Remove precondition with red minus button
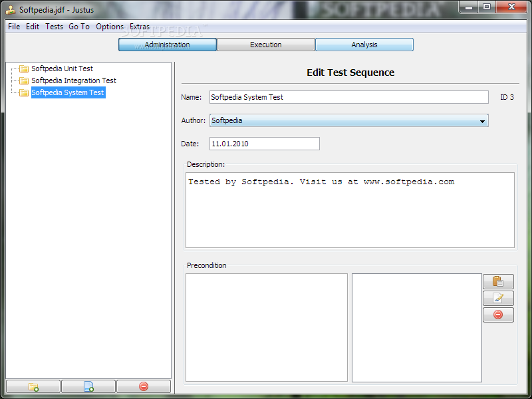Screen dimensions: 532x399 498,315
